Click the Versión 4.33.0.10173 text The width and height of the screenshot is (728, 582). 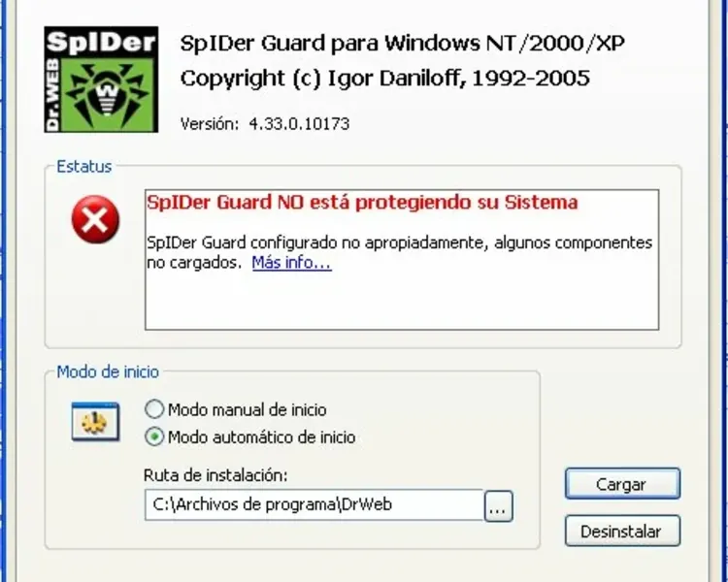pyautogui.click(x=265, y=124)
